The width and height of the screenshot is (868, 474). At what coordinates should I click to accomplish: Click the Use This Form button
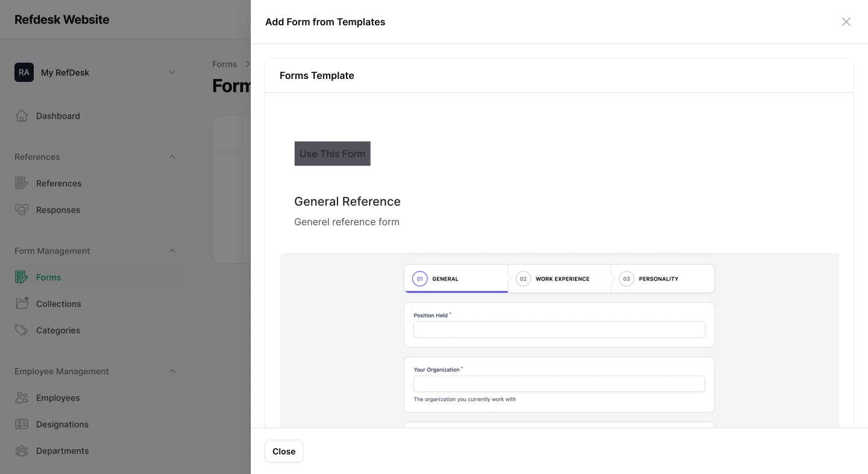pyautogui.click(x=332, y=154)
